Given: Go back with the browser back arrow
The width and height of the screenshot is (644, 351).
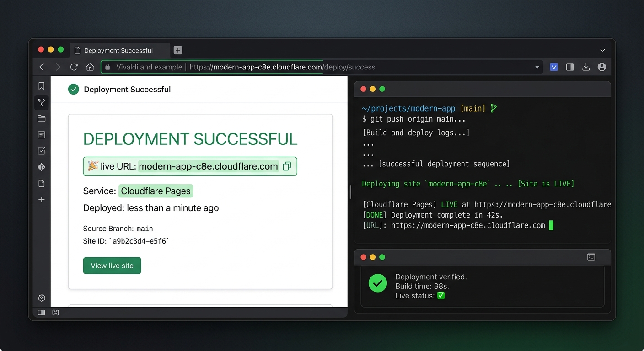Looking at the screenshot, I should [42, 67].
